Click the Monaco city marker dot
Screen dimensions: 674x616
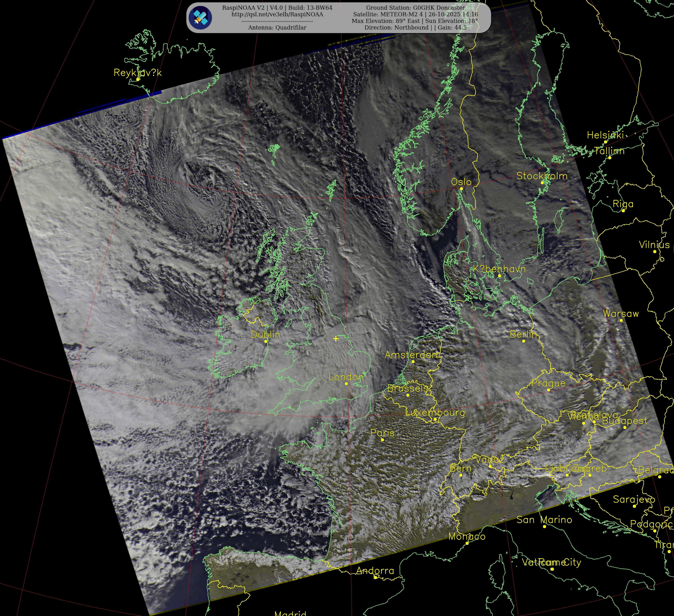(x=467, y=543)
